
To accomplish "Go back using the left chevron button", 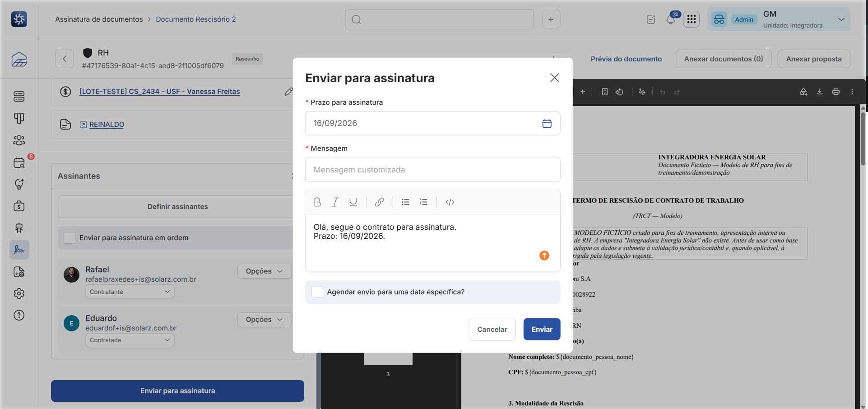I will pos(65,59).
